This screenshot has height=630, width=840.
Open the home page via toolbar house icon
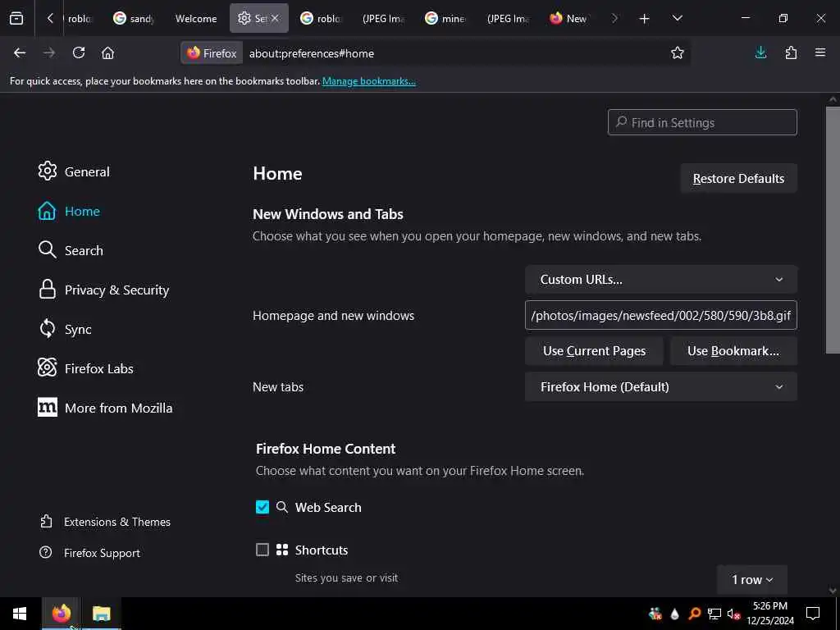(107, 53)
